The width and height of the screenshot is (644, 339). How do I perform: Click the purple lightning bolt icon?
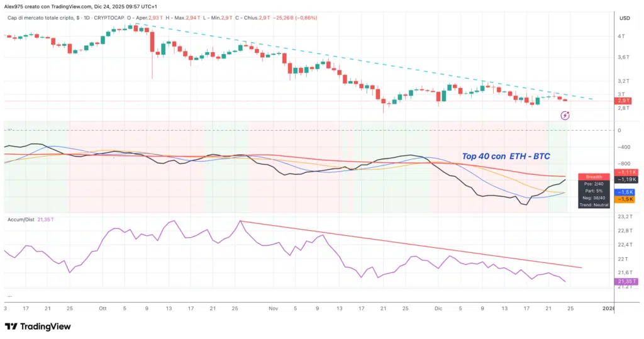[x=565, y=115]
